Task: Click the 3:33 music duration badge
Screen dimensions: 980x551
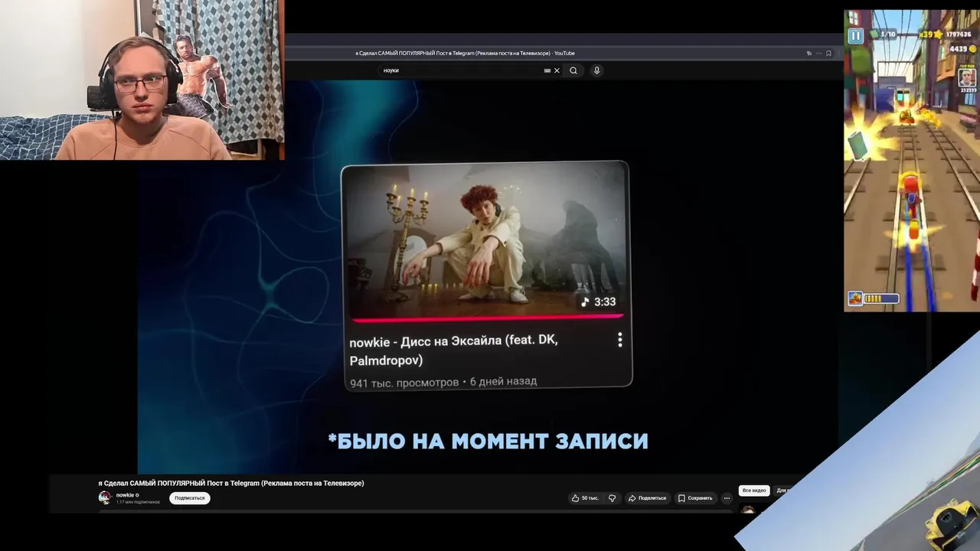Action: pos(597,302)
